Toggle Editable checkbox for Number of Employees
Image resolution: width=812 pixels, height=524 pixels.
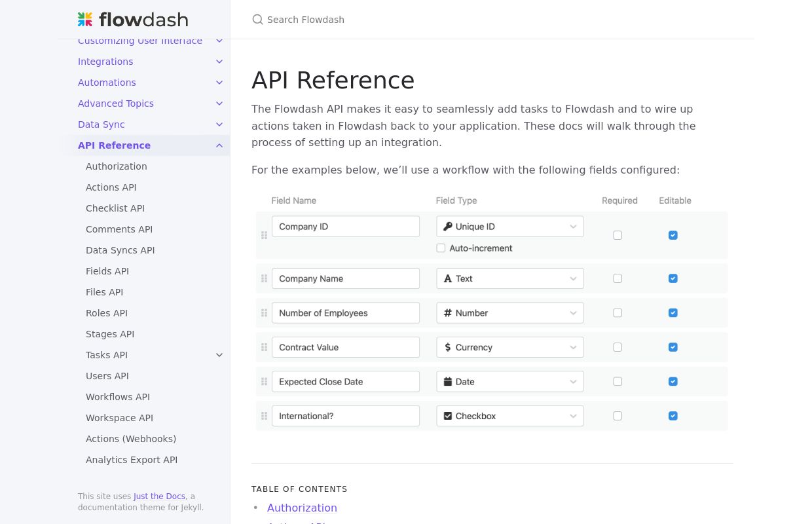[x=673, y=313]
